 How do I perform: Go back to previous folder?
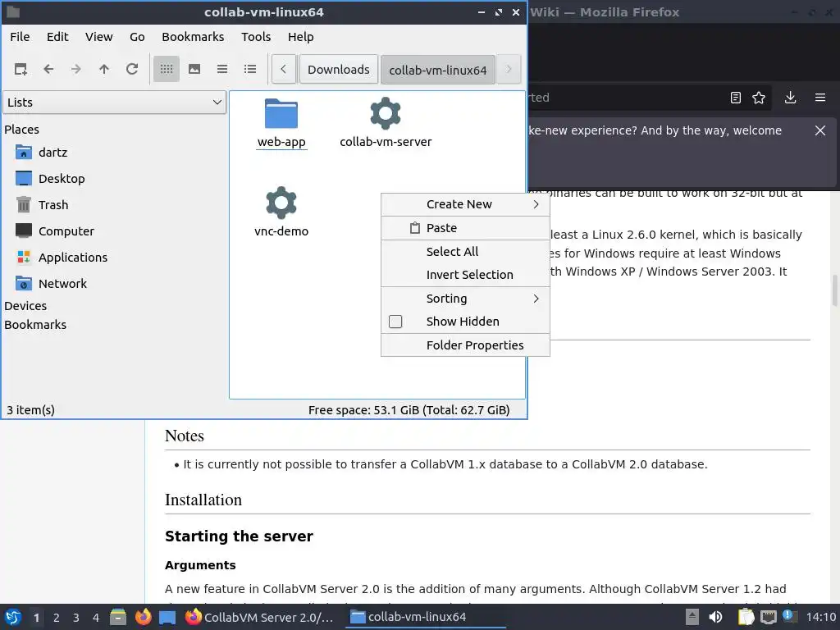click(x=48, y=69)
